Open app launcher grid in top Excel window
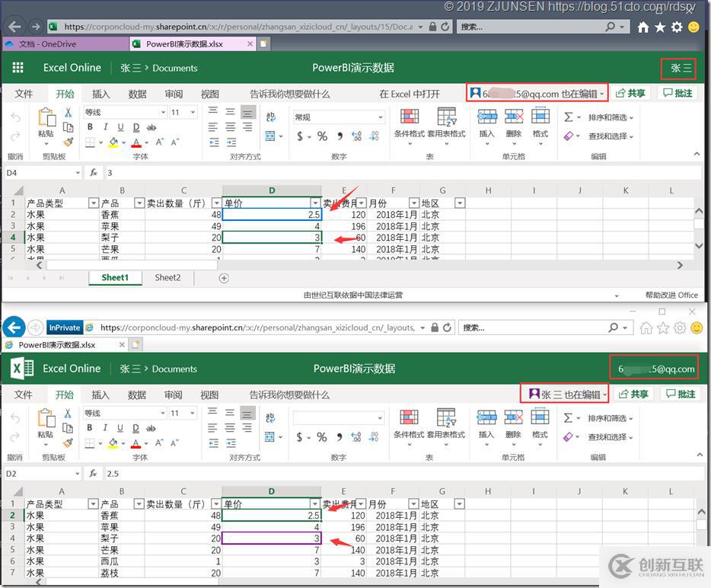 point(18,68)
